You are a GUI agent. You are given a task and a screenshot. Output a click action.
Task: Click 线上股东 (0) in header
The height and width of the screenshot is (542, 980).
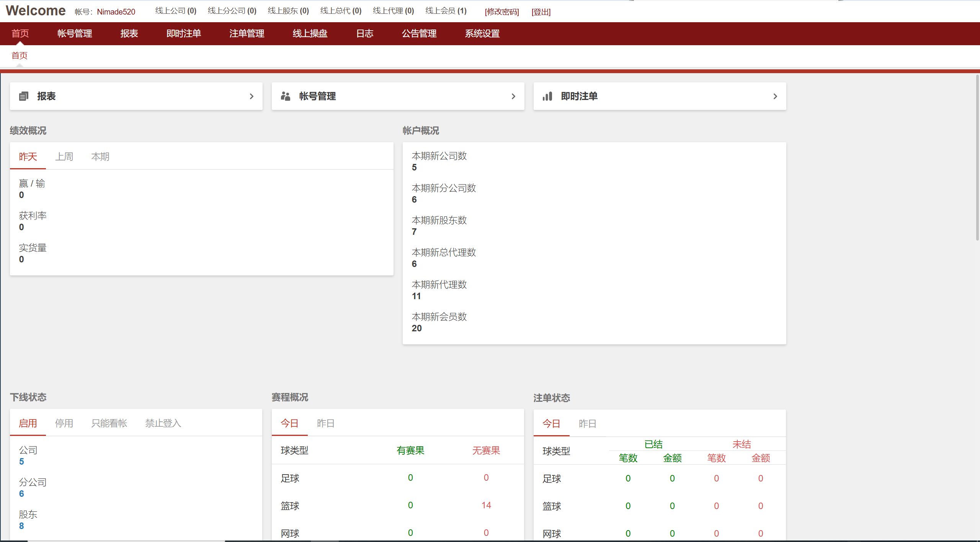pos(288,11)
